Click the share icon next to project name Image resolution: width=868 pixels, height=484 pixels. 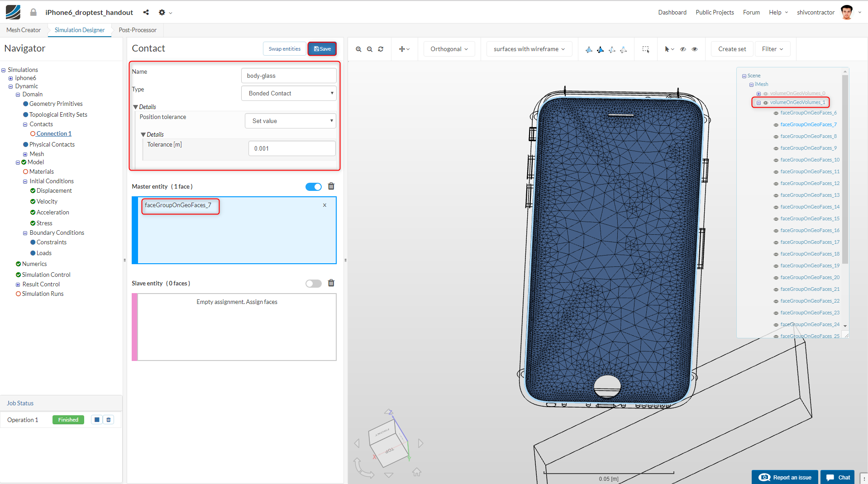[146, 13]
